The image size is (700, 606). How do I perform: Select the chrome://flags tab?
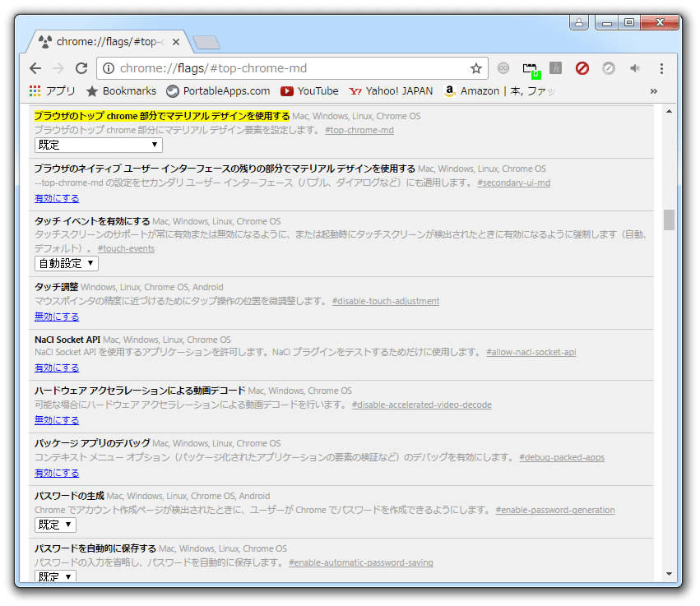coord(110,42)
